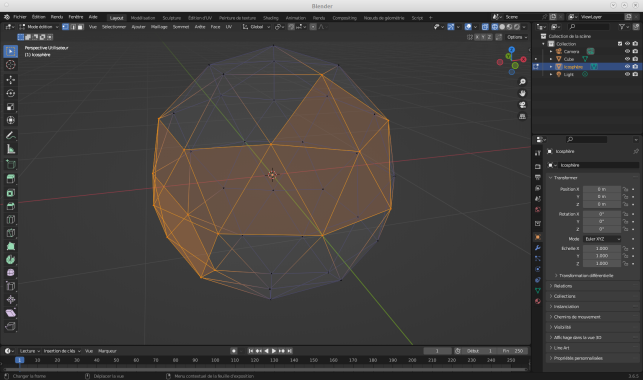Viewport: 643px width, 380px height.
Task: Toggle X-ray display in viewport header
Action: [485, 27]
